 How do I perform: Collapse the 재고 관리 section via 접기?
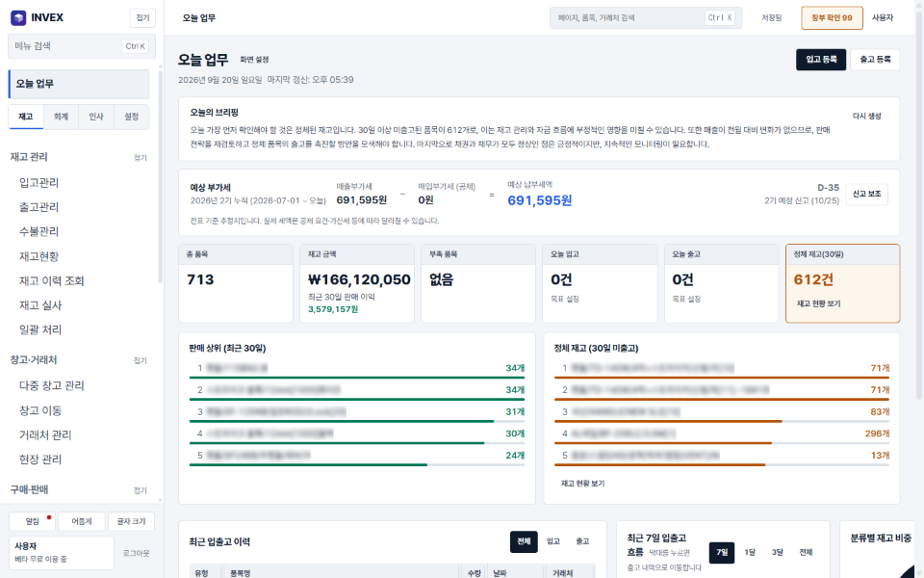click(x=141, y=157)
